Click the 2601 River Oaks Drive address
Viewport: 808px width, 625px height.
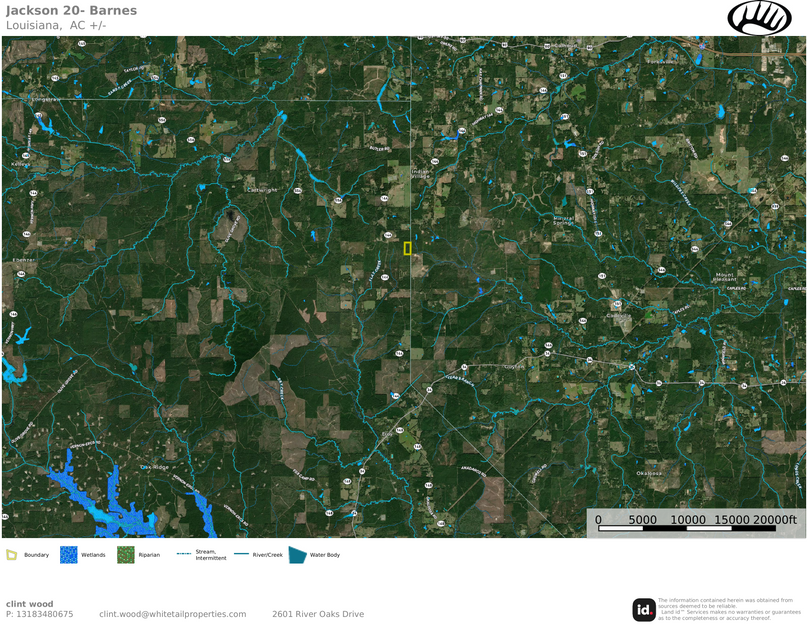tap(318, 614)
